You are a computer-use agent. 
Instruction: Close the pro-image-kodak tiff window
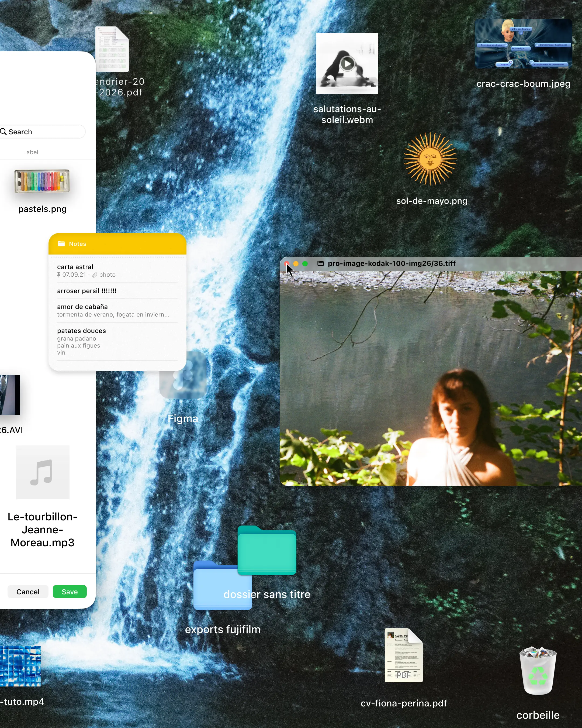coord(287,264)
